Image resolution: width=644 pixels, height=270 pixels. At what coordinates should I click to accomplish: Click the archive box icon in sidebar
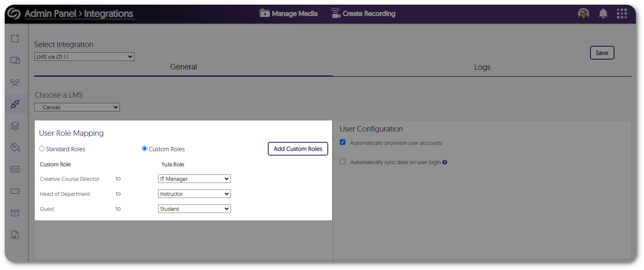point(15,213)
